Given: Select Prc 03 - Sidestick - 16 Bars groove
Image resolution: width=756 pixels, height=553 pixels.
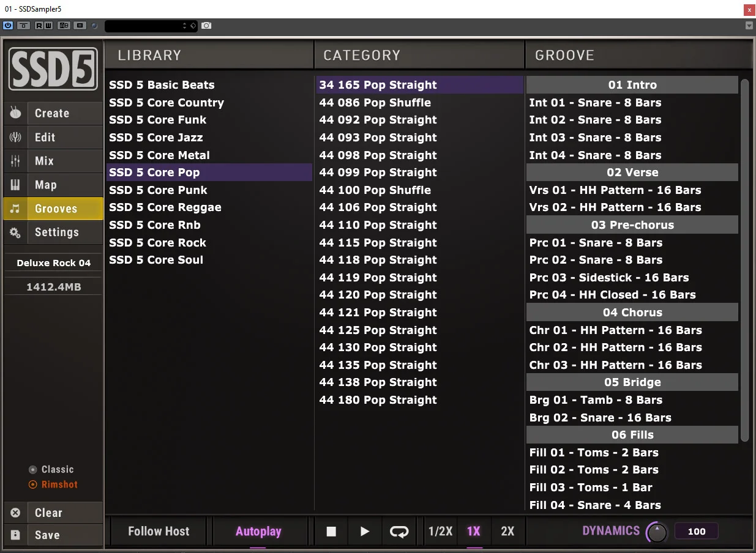Looking at the screenshot, I should [632, 278].
